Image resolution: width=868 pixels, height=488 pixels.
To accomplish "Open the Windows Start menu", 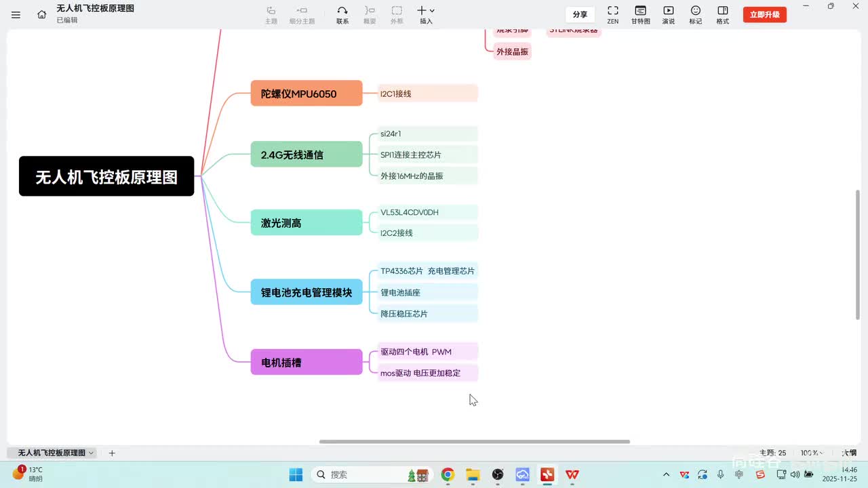I will click(296, 474).
